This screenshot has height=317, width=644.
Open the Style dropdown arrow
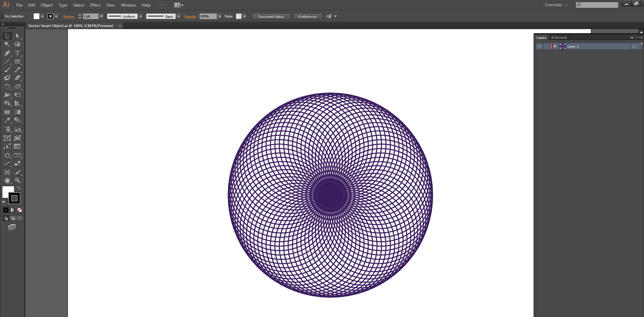244,16
